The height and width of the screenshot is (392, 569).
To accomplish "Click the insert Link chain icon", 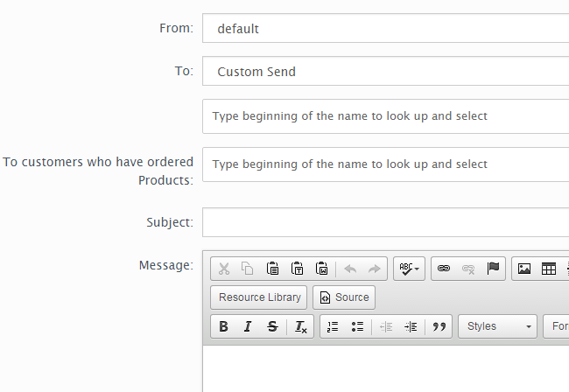I will (x=444, y=269).
